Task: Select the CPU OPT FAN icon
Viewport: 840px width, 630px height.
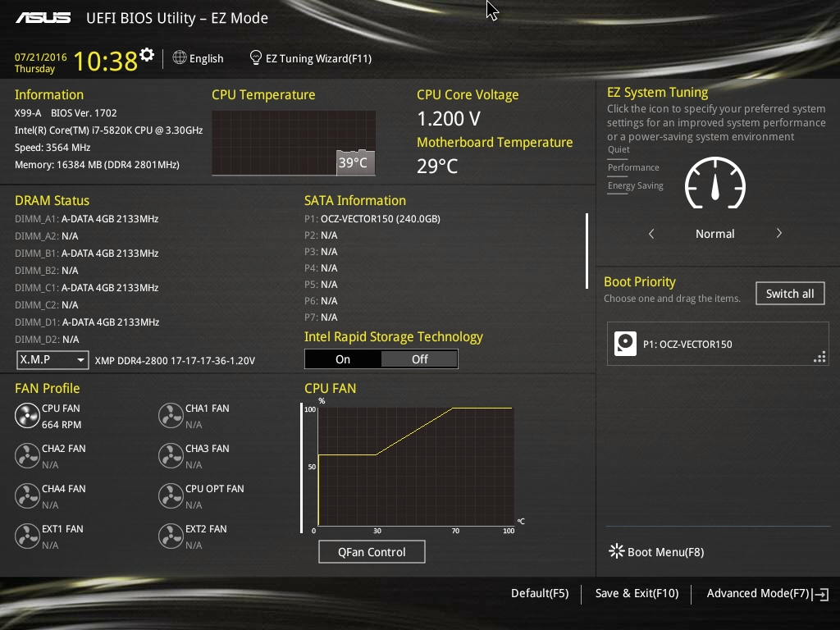Action: coord(171,496)
